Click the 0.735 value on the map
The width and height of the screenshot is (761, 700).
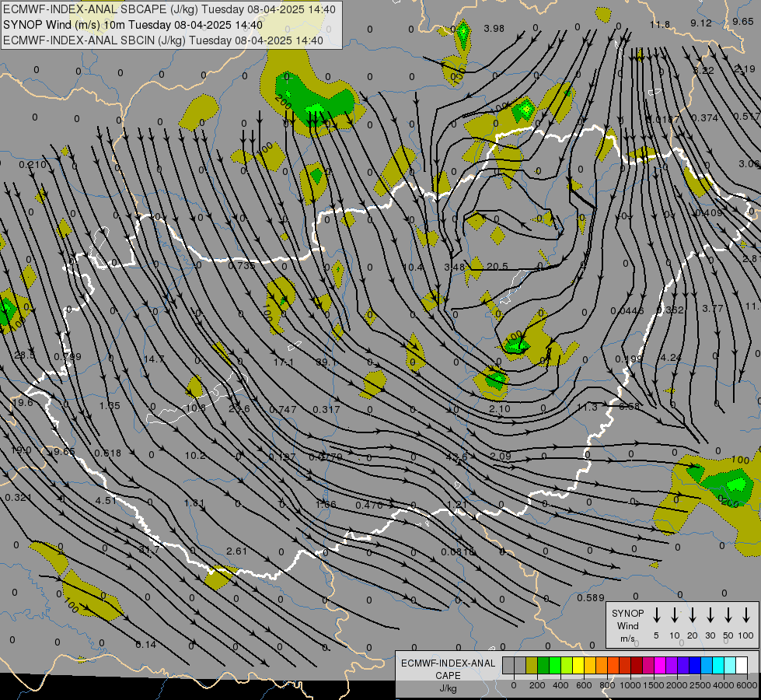coord(242,265)
